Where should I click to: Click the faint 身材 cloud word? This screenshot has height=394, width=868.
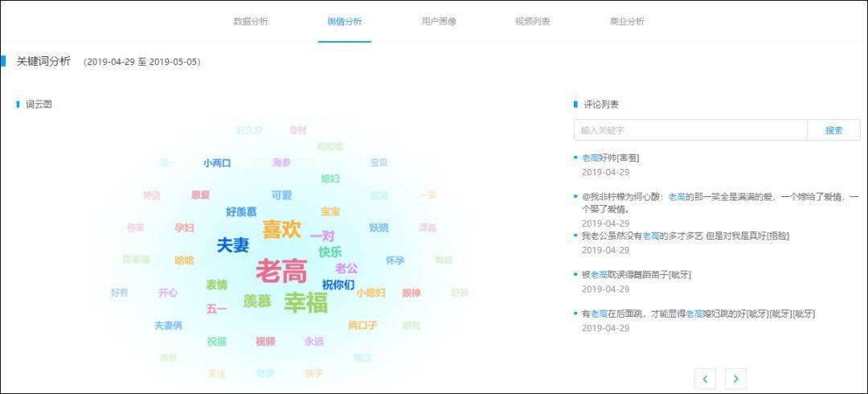pyautogui.click(x=297, y=130)
